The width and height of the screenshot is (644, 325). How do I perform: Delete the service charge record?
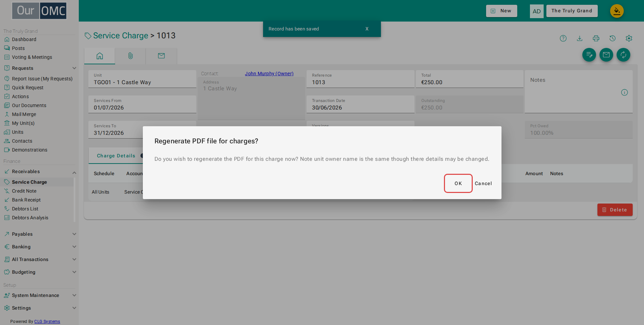point(615,210)
